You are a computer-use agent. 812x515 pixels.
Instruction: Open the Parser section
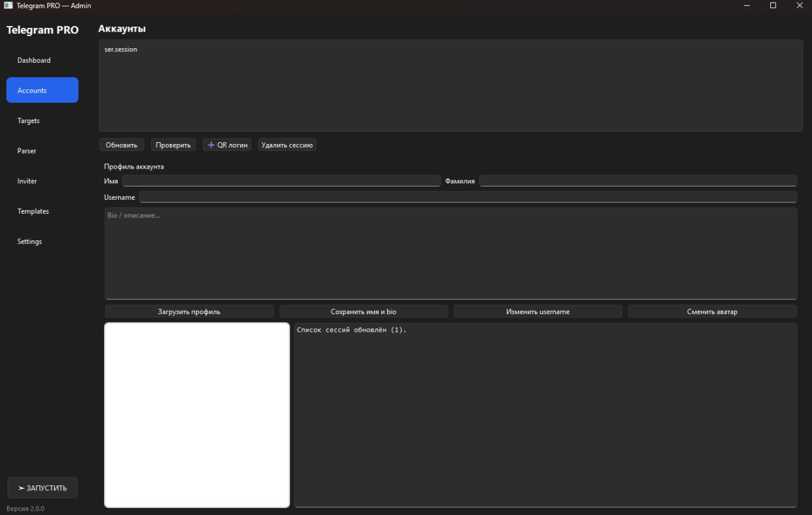(x=43, y=151)
